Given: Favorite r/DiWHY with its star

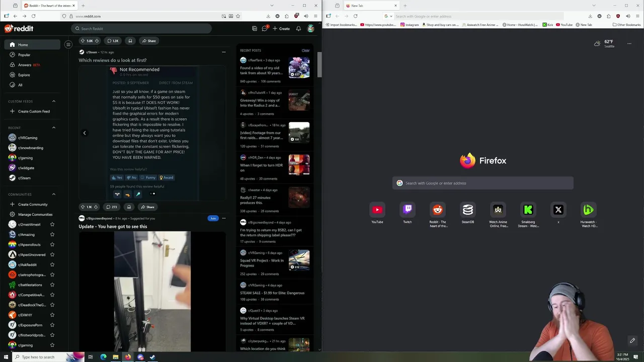Looking at the screenshot, I should (x=52, y=315).
